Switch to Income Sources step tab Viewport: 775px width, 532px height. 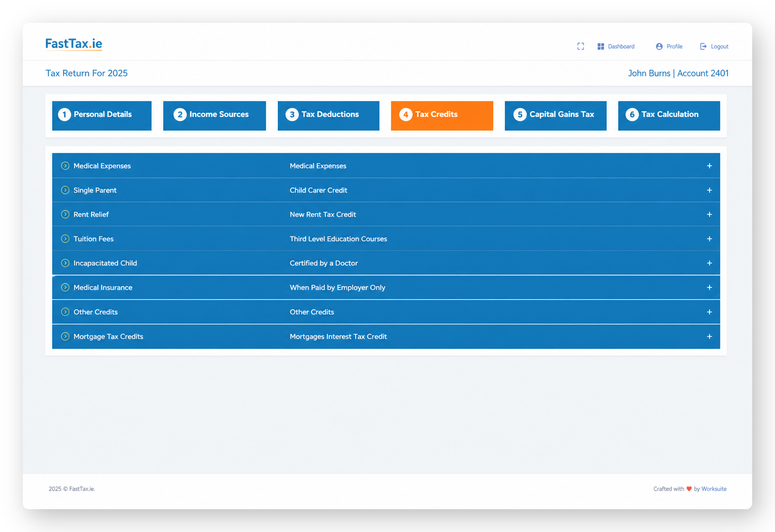215,115
